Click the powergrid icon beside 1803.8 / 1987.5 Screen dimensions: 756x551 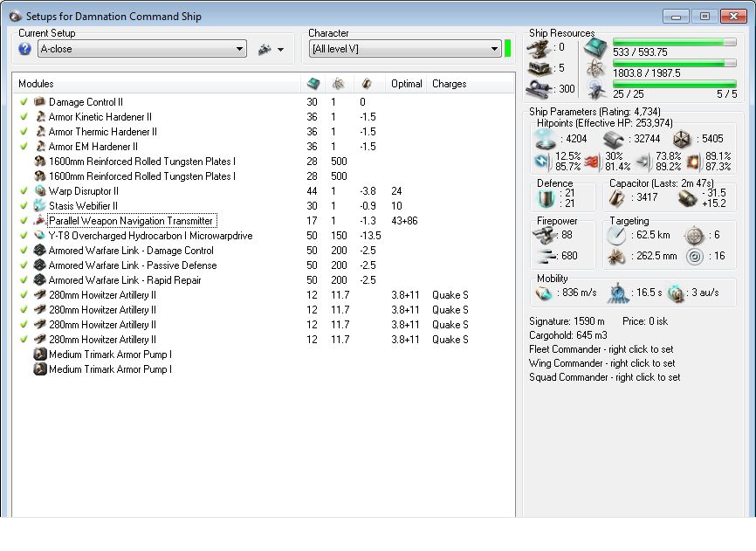pyautogui.click(x=596, y=69)
